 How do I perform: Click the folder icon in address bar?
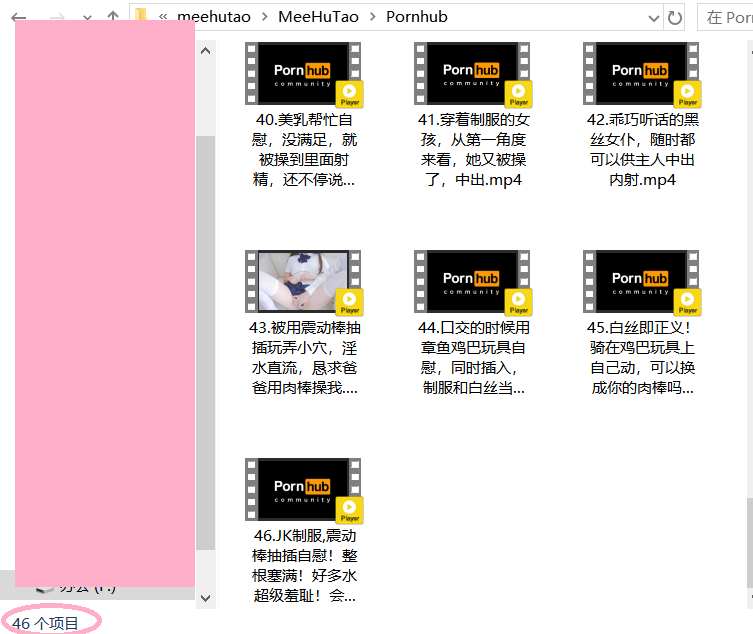(141, 15)
